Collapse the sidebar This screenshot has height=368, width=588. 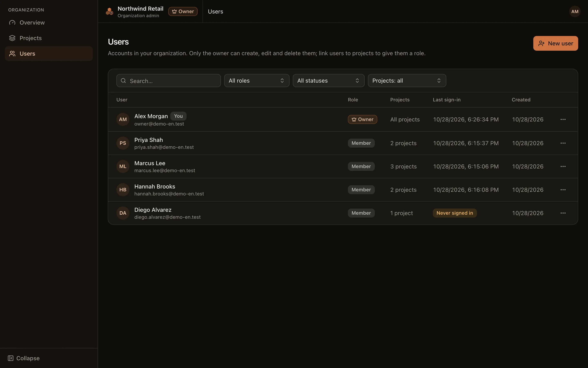coord(23,358)
